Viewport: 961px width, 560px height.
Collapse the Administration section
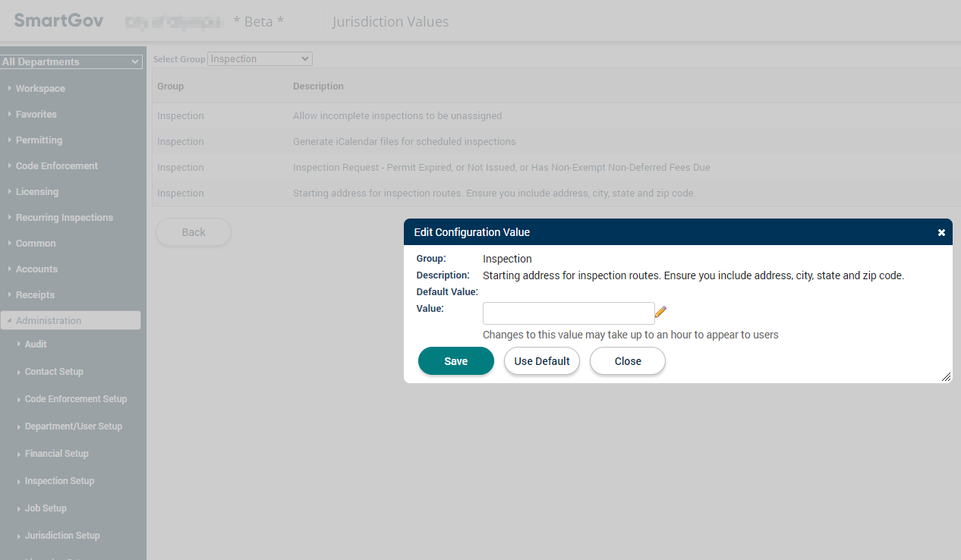(x=49, y=321)
